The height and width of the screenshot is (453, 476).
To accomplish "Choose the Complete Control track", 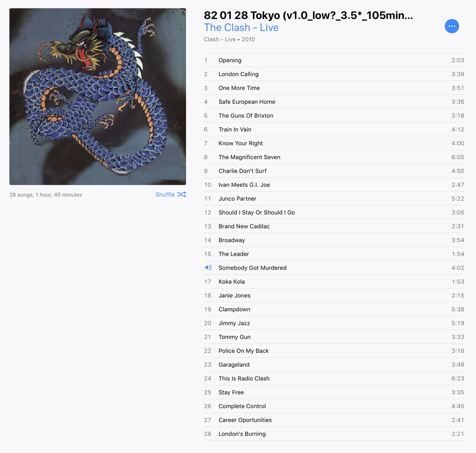I will pos(334,406).
